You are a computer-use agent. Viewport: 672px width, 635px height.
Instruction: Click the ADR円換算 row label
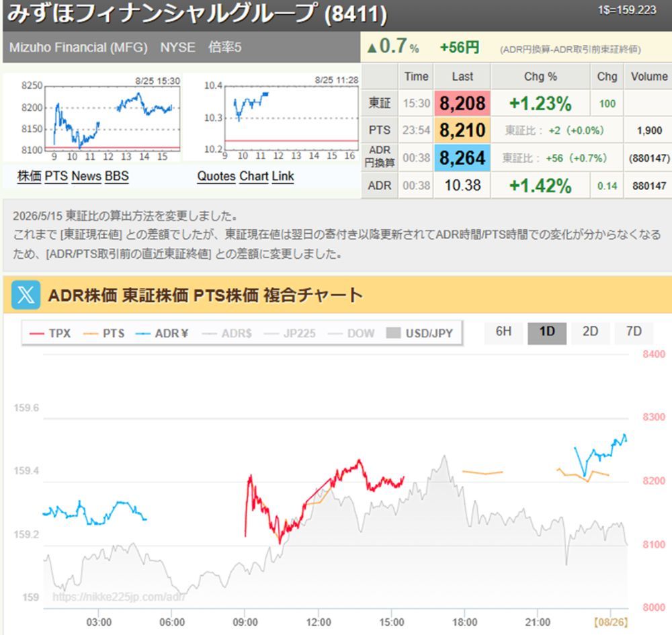(x=380, y=157)
